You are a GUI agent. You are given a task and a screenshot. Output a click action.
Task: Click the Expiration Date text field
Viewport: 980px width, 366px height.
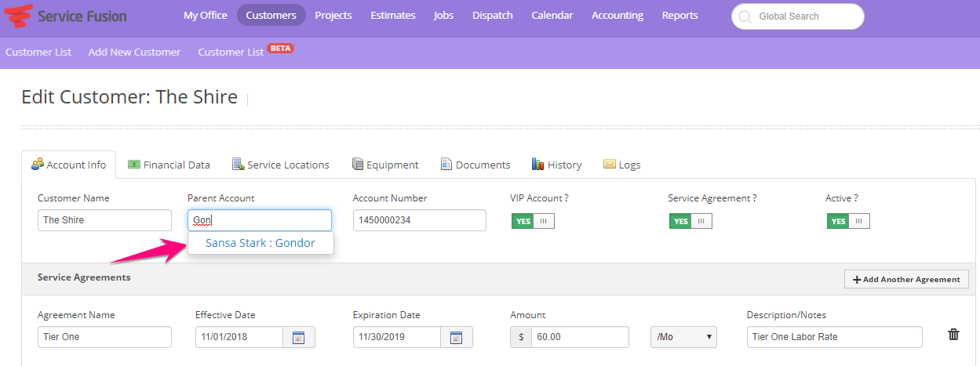pyautogui.click(x=397, y=337)
